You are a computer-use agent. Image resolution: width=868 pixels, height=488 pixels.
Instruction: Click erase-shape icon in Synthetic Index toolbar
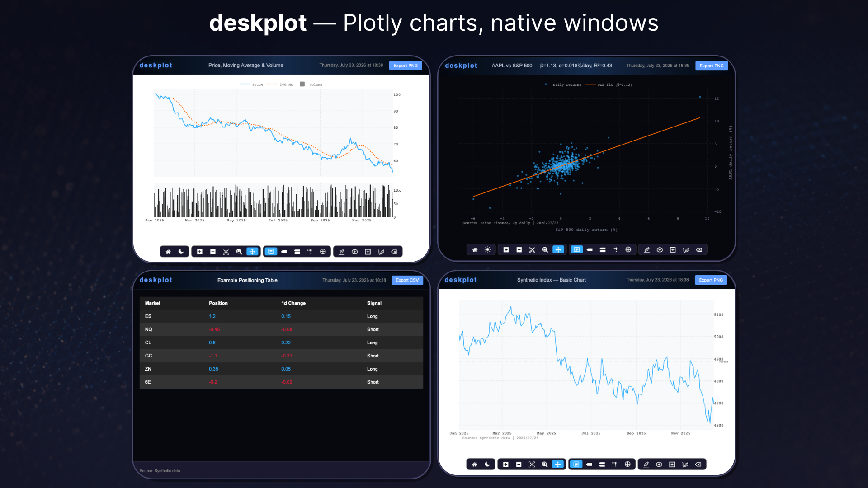(x=698, y=465)
